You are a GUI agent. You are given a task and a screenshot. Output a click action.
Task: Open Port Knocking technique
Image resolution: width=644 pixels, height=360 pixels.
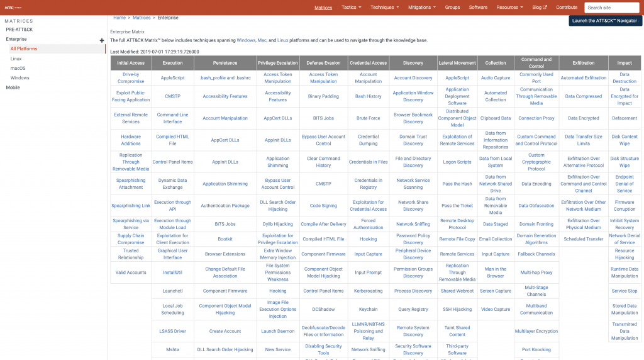536,349
